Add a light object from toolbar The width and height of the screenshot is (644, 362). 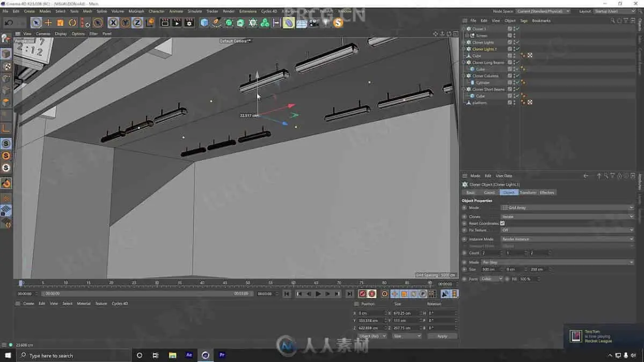(x=326, y=23)
